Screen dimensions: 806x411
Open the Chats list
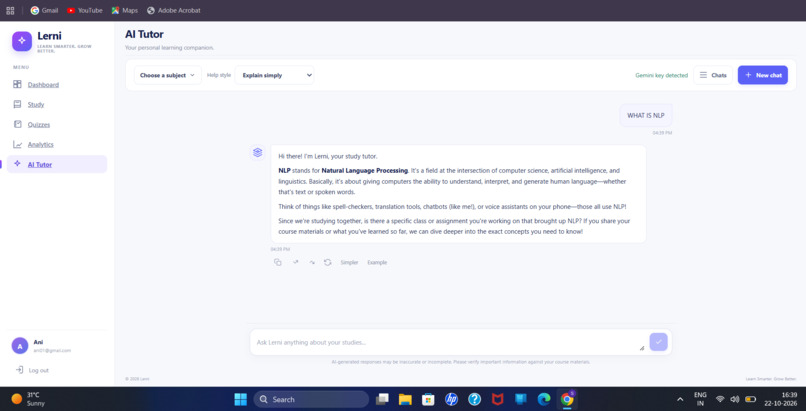click(x=713, y=75)
